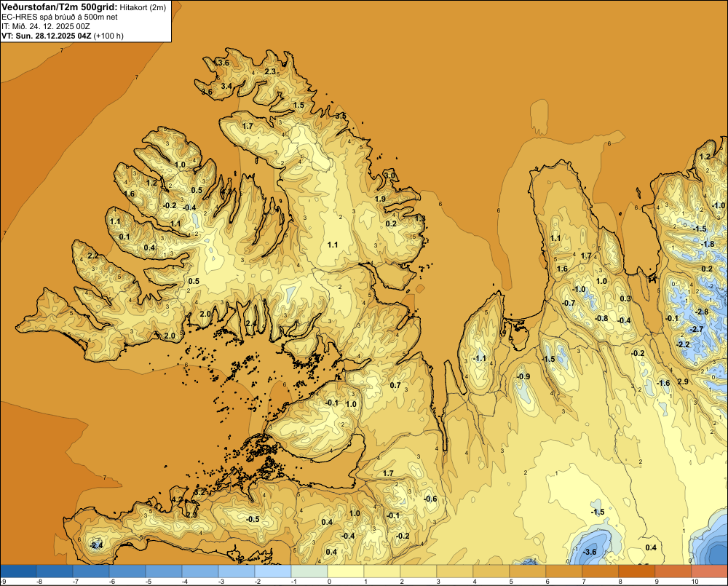This screenshot has height=586, width=728.
Task: Select the '-0.9' temperature label
Action: pyautogui.click(x=523, y=376)
